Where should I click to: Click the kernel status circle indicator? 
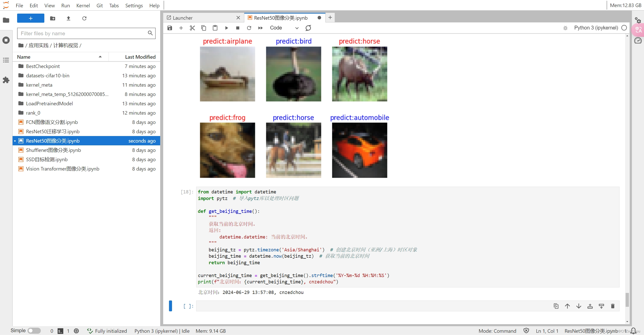coord(624,28)
